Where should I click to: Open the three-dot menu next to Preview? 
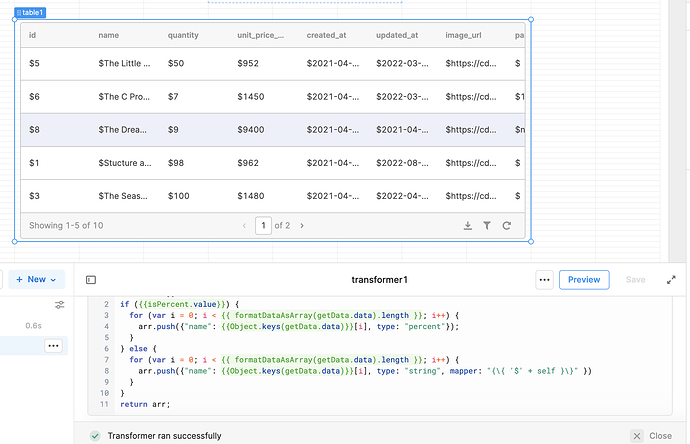(x=544, y=280)
